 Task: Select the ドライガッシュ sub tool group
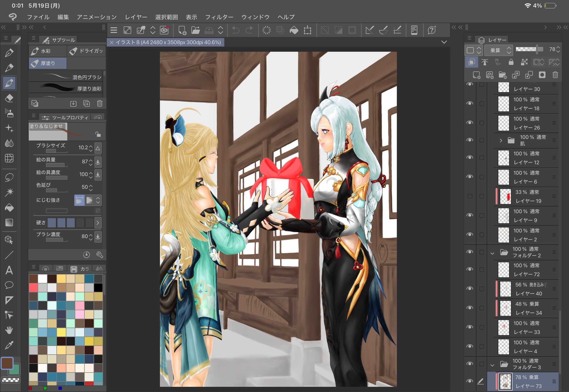pos(86,51)
